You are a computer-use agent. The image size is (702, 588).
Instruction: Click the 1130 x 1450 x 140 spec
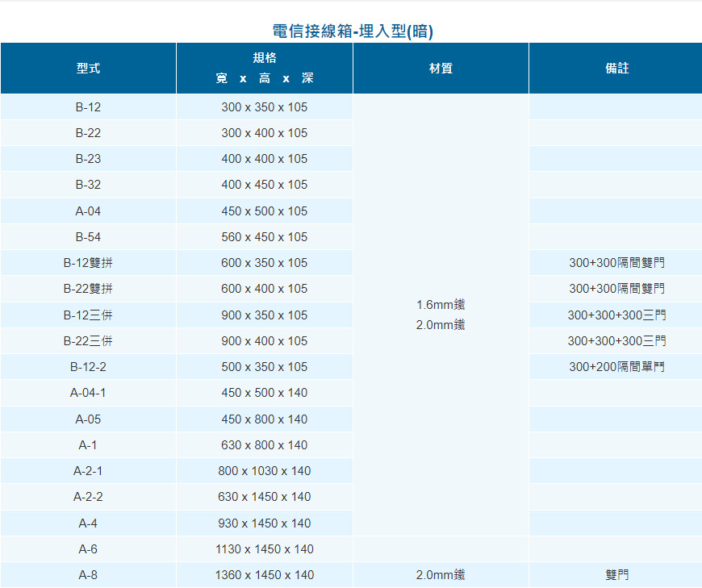264,549
